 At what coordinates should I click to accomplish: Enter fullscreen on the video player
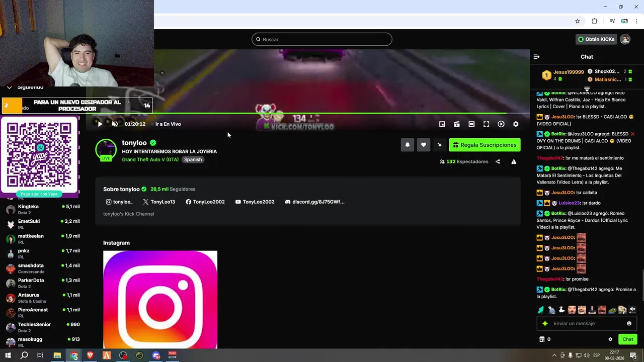tap(486, 124)
